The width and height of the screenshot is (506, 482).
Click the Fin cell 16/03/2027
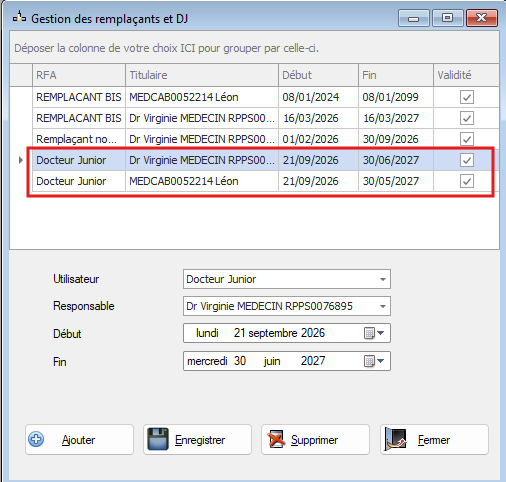point(396,118)
